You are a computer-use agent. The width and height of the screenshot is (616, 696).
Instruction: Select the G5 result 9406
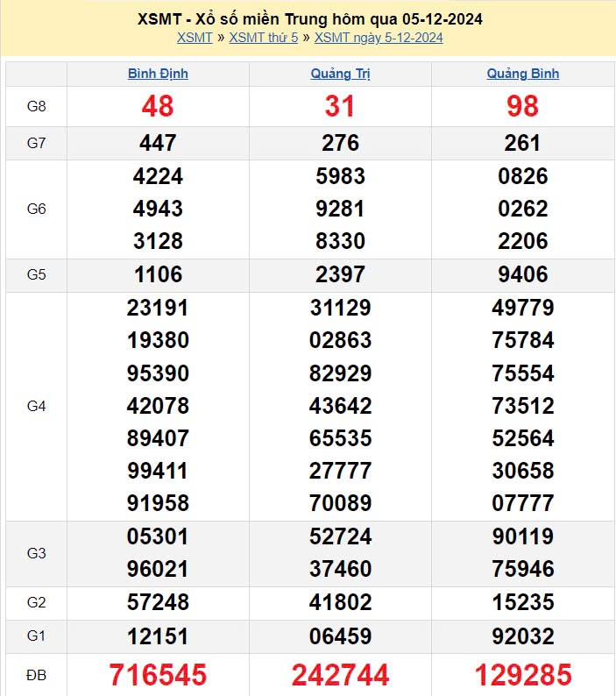pos(523,274)
